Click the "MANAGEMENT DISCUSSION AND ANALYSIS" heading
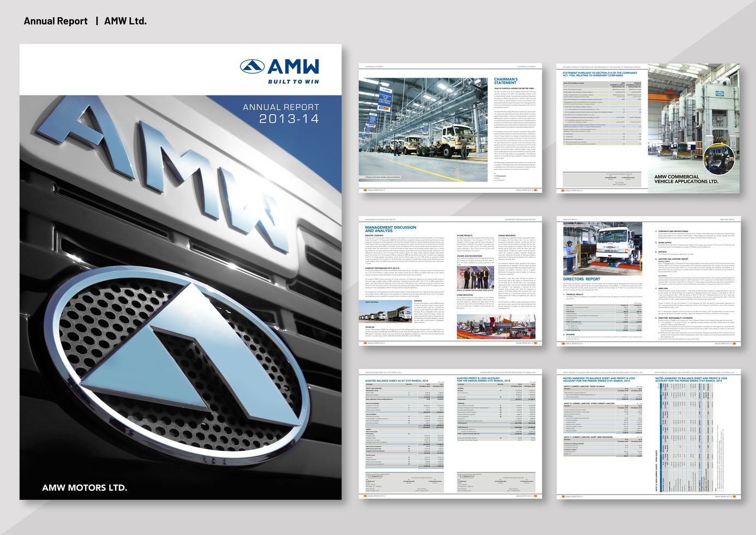Image resolution: width=756 pixels, height=535 pixels. coord(391,229)
